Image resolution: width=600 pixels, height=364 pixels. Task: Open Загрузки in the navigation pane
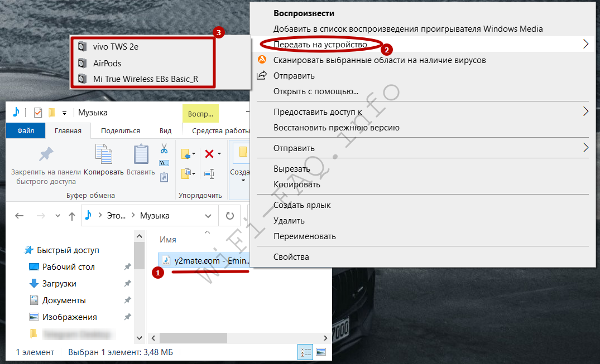pos(59,284)
